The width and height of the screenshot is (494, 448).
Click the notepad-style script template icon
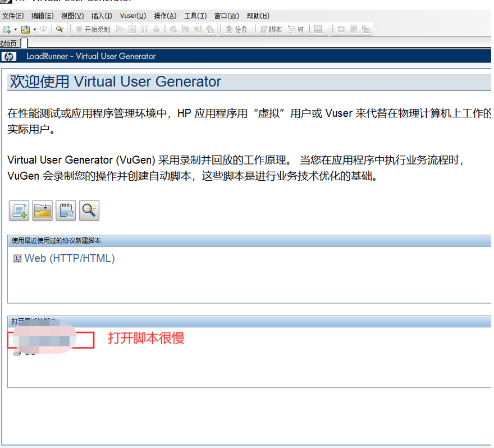pyautogui.click(x=66, y=210)
